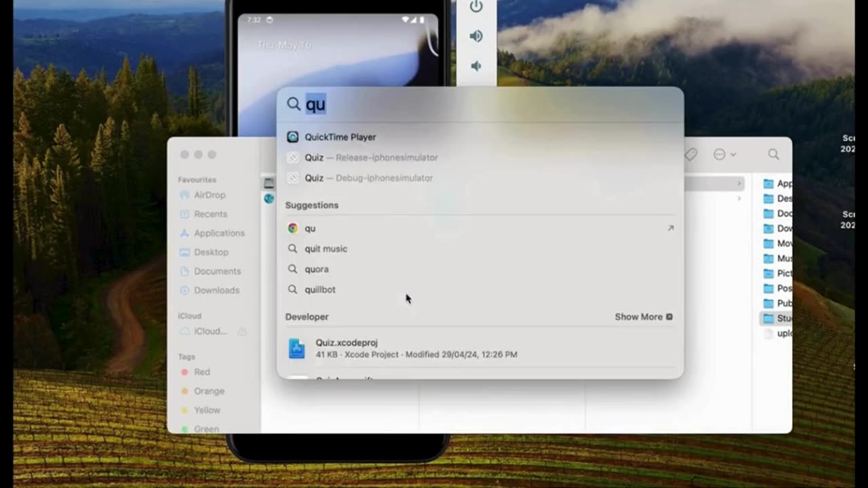The width and height of the screenshot is (868, 488).
Task: Filter by the Green tag in Finder
Action: pos(199,429)
